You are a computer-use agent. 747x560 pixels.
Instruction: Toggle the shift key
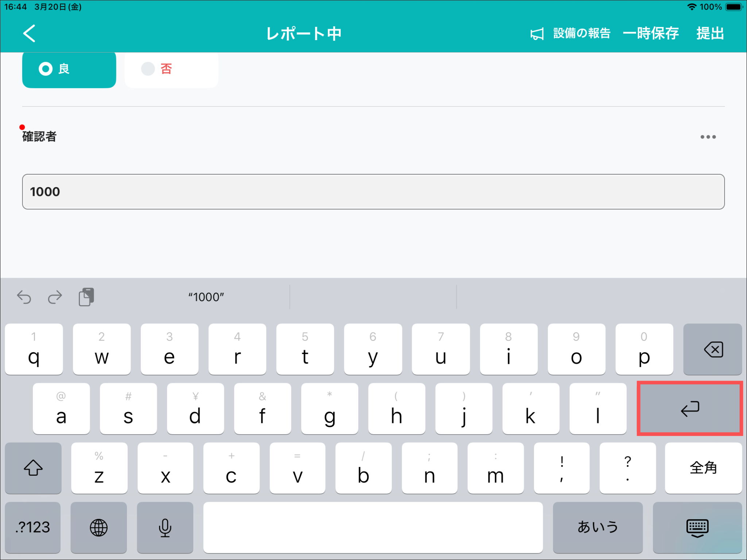(x=33, y=468)
